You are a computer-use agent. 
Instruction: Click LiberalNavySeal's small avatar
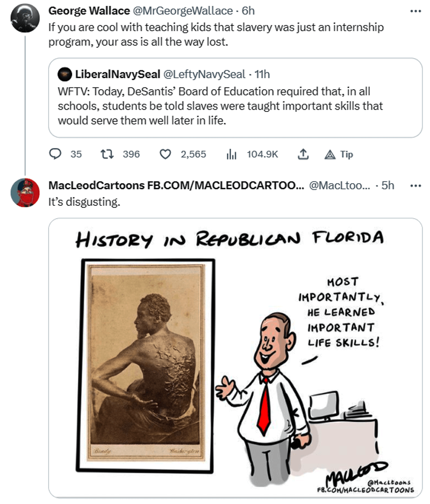64,74
